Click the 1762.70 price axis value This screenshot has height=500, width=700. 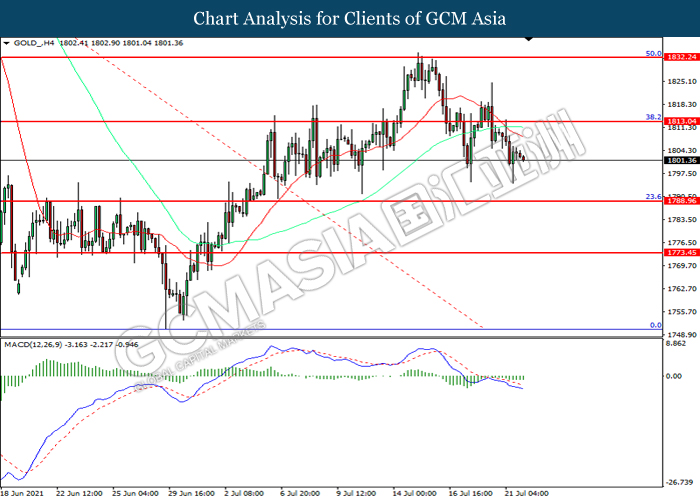[x=682, y=289]
